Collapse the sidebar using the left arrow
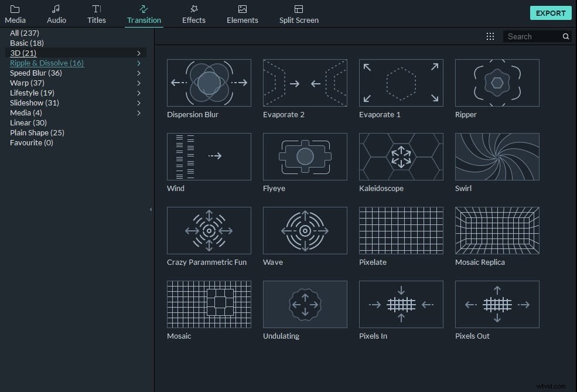577x392 pixels. [151, 208]
